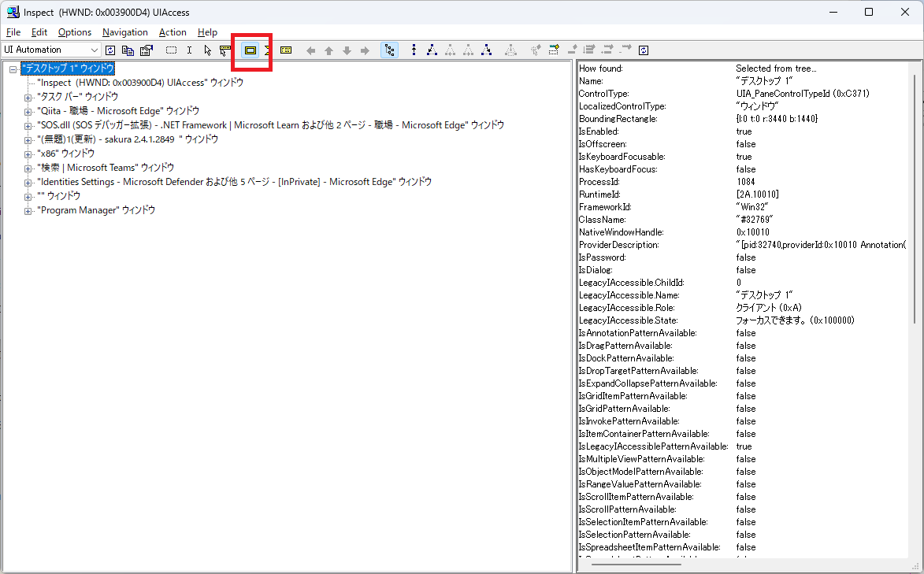Click the rightmost refresh-properties toolbar icon
924x574 pixels.
point(644,50)
